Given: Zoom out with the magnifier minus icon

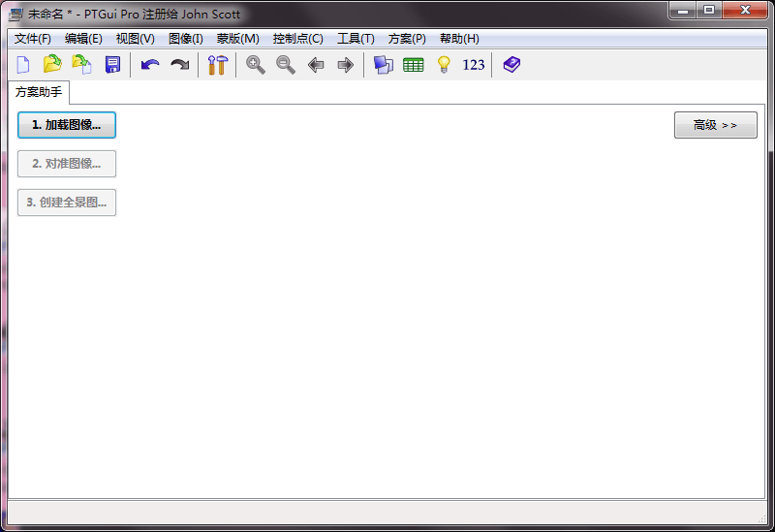Looking at the screenshot, I should tap(286, 65).
